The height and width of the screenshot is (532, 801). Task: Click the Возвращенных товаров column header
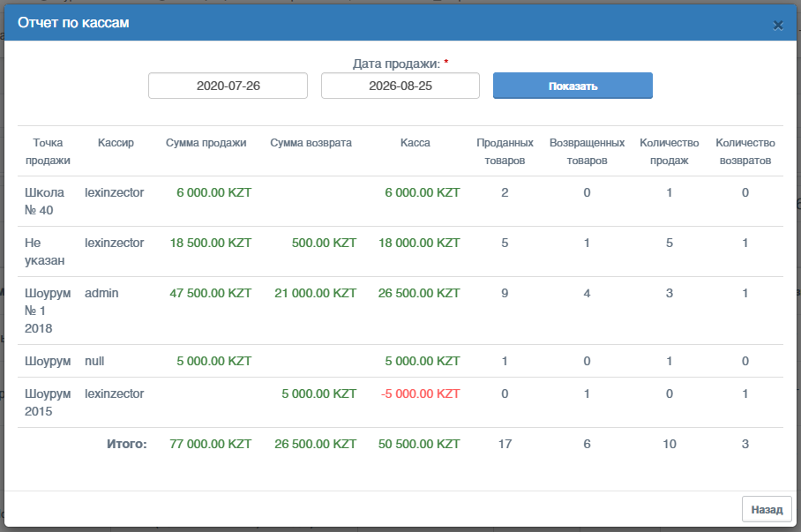587,151
